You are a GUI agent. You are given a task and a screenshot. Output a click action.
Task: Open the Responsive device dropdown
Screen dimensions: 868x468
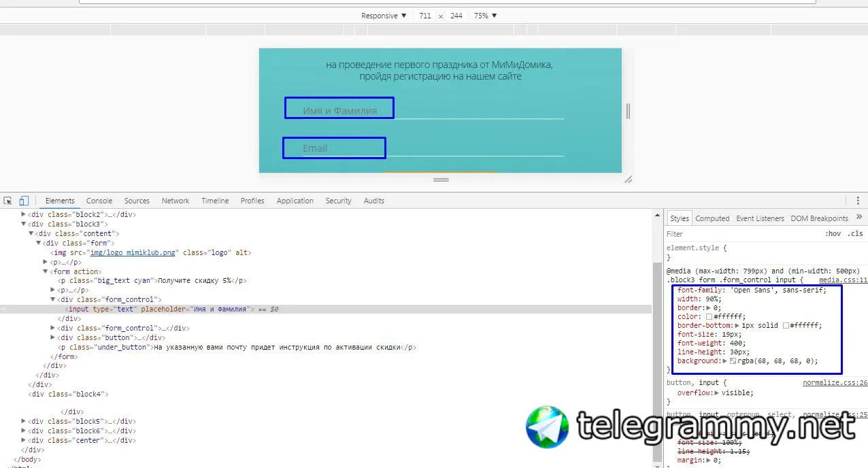coord(384,16)
